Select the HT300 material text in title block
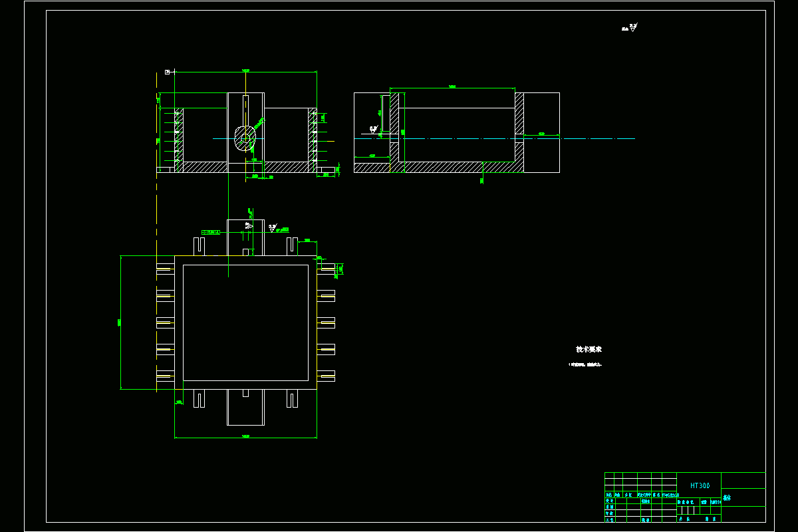Viewport: 798px width, 532px height. click(x=700, y=485)
